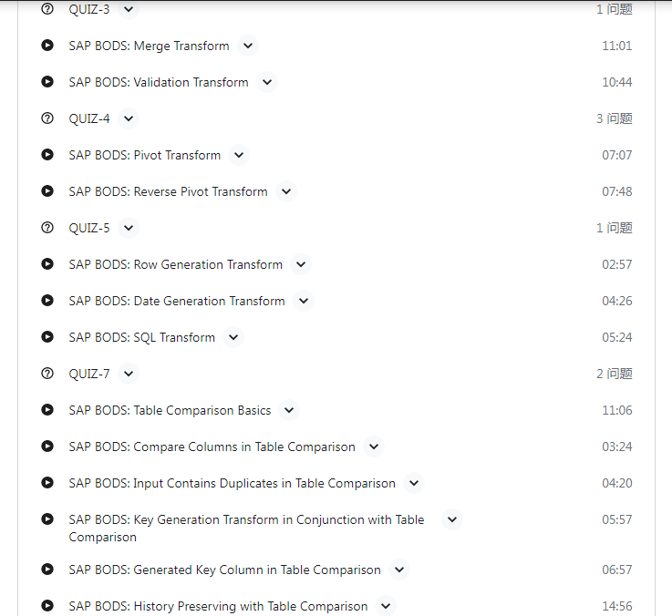Expand Date Generation Transform description chevron
This screenshot has height=616, width=672.
point(304,301)
